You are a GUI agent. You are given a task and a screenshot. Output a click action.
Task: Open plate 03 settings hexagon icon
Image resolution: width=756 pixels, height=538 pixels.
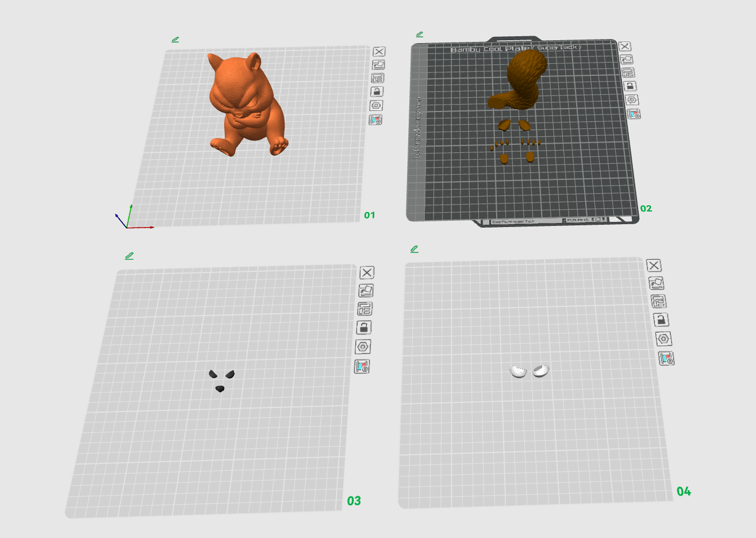coord(363,347)
